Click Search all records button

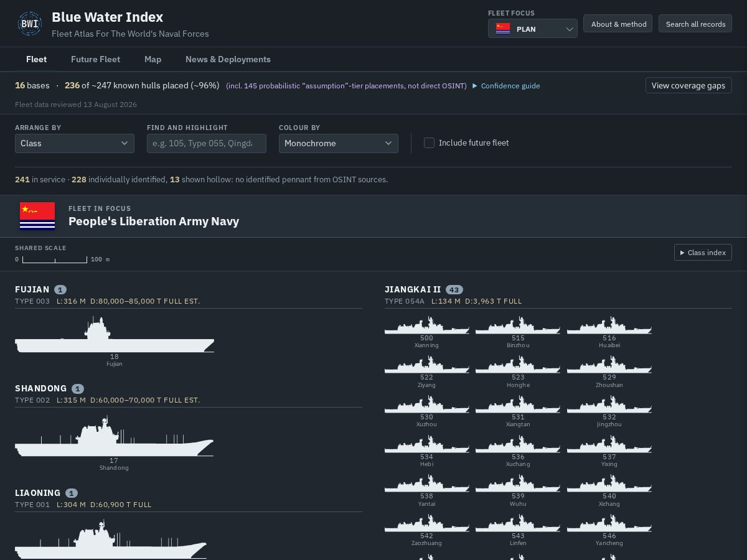point(695,24)
